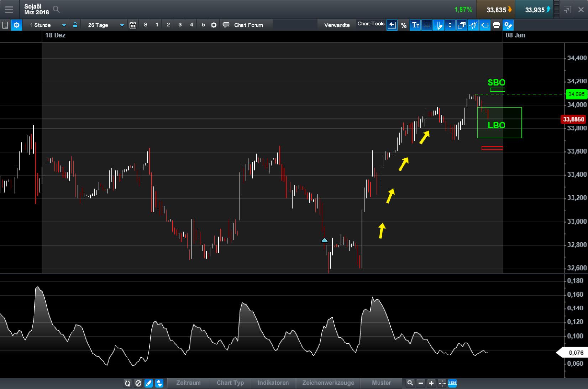Open the Zeichenwerkzeuge menu
The height and width of the screenshot is (389, 588).
[x=327, y=383]
